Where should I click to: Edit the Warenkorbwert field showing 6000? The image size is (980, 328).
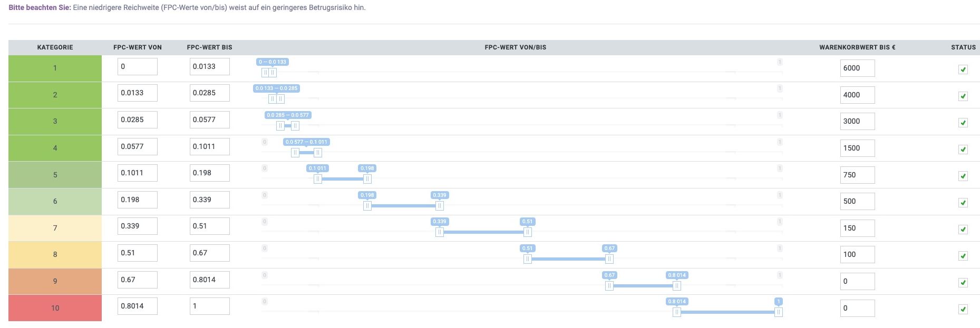pyautogui.click(x=858, y=68)
